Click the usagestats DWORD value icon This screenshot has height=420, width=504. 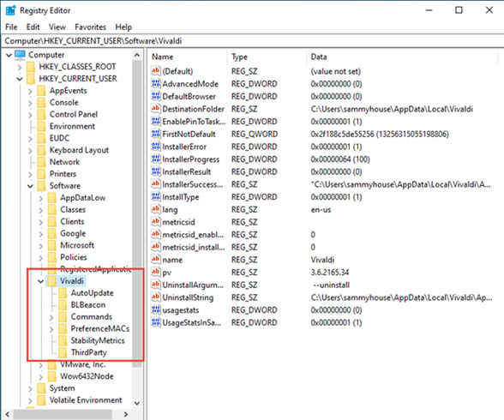(x=156, y=309)
